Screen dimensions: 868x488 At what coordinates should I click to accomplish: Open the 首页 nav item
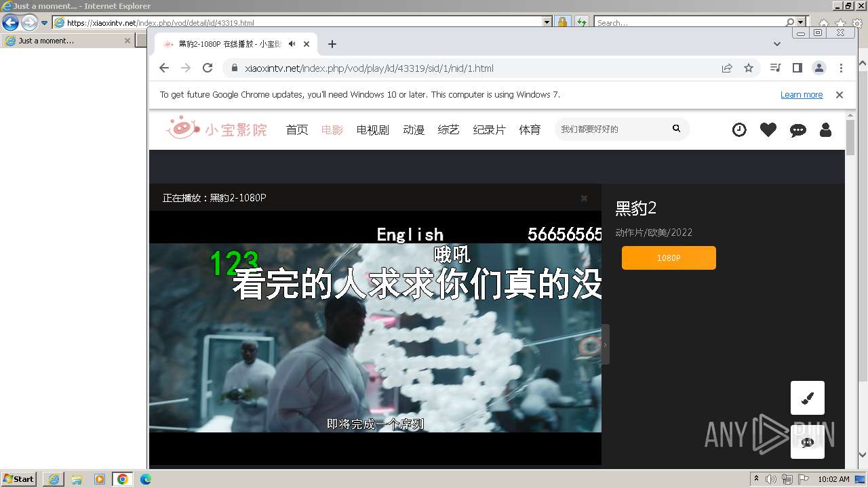coord(297,129)
